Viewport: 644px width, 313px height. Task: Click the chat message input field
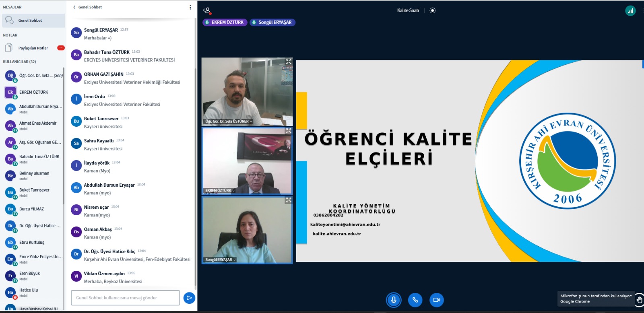coord(125,298)
